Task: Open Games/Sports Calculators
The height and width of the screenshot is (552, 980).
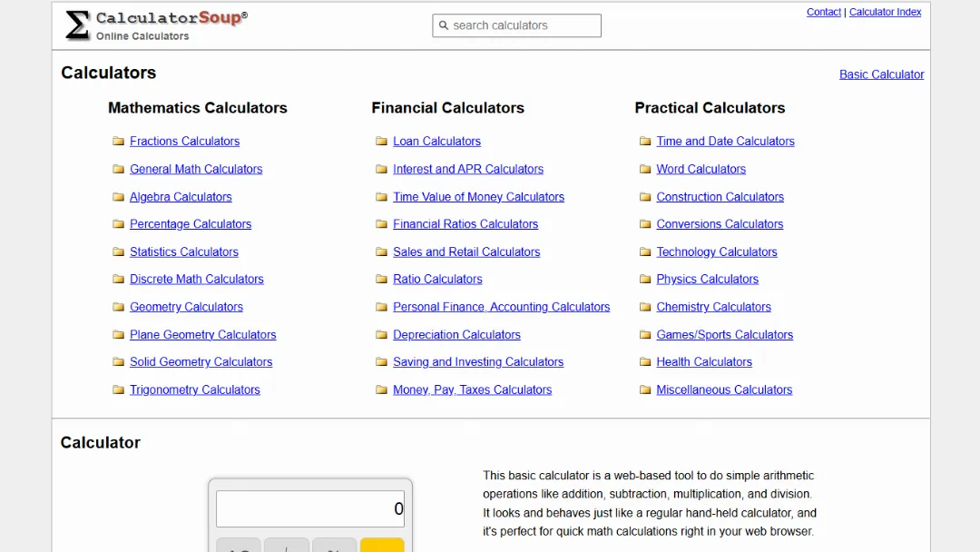Action: 725,334
